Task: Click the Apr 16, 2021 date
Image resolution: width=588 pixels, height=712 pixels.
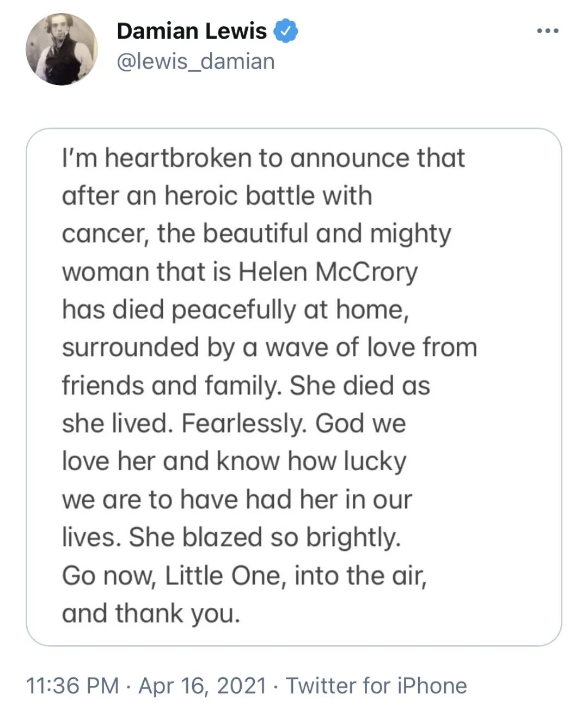Action: pyautogui.click(x=203, y=685)
